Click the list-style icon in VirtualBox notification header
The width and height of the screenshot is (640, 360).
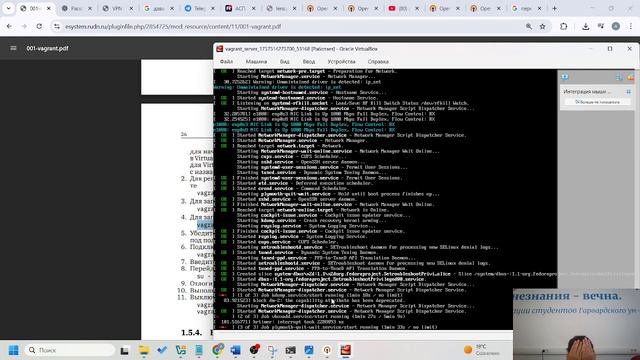[620, 77]
